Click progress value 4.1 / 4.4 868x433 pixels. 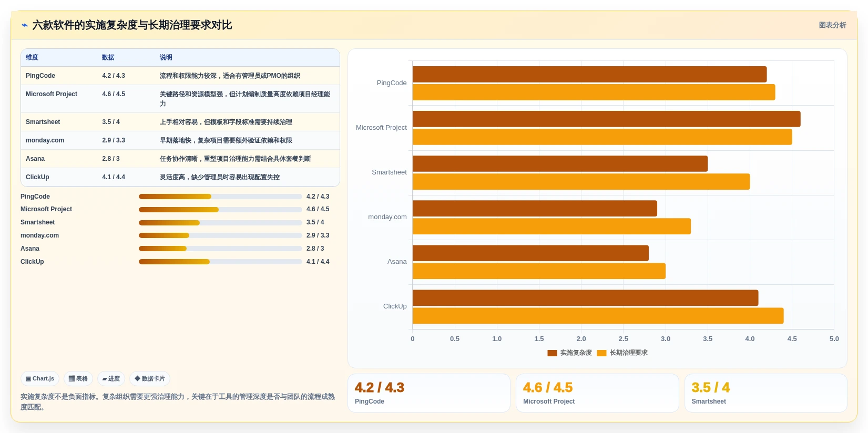pyautogui.click(x=318, y=262)
